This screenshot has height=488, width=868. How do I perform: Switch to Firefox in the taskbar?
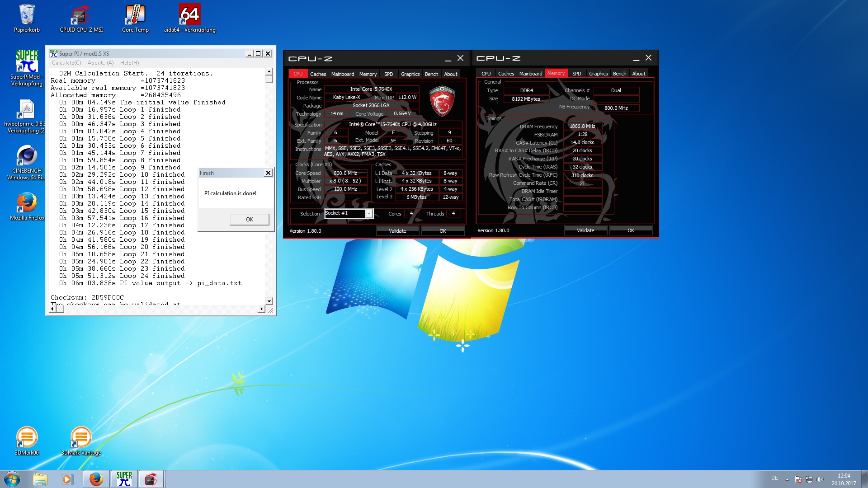point(96,479)
